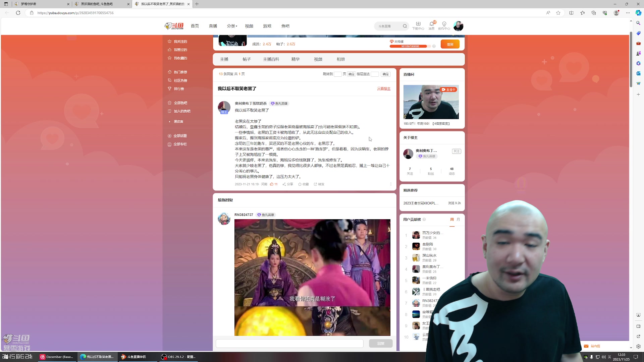The width and height of the screenshot is (644, 362).
Task: Open the reply's drama screenshot image
Action: point(312,277)
